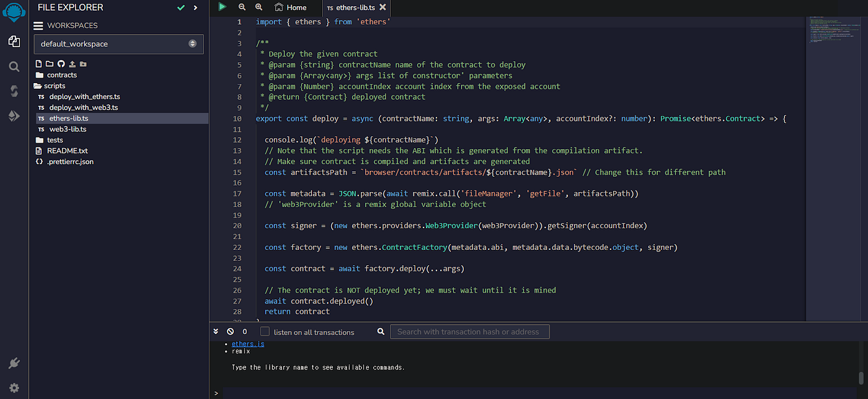Click the terminal search magnifier icon
The height and width of the screenshot is (399, 868).
(381, 331)
